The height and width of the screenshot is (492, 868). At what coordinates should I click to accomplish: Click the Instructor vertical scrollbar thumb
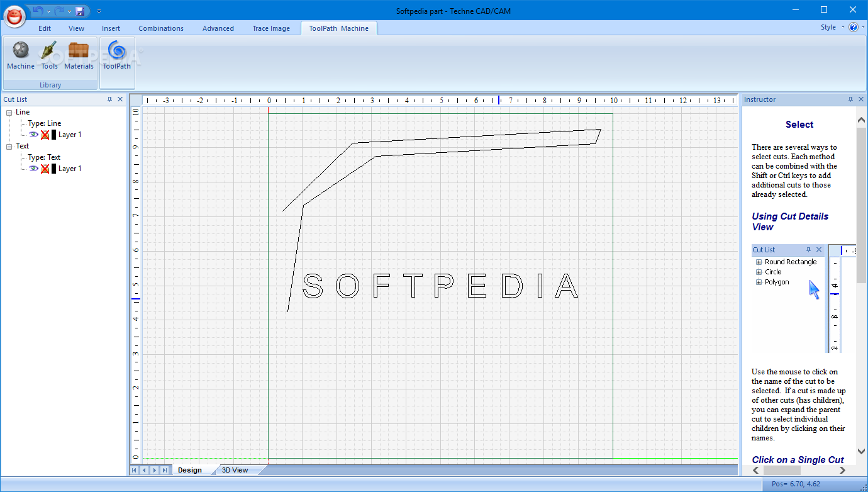[862, 204]
